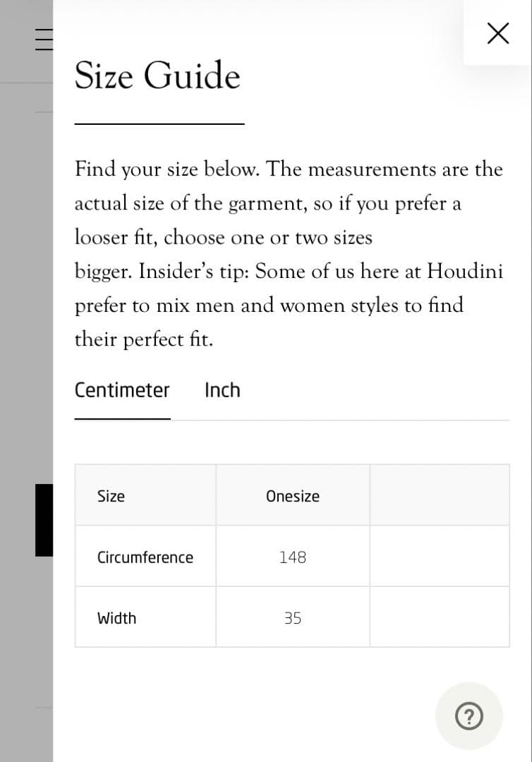The image size is (532, 762).
Task: Click the empty cell beside 35
Action: (x=440, y=617)
